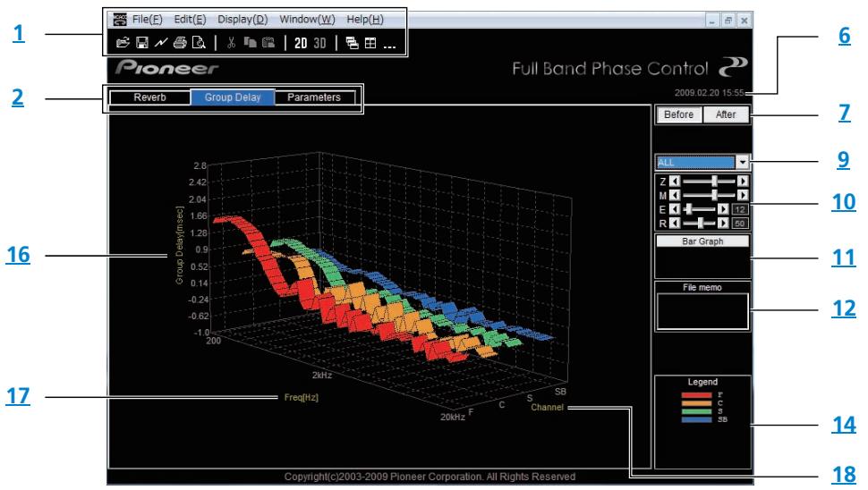Click the tile windows grid icon
Screen dimensions: 868x490
[370, 43]
